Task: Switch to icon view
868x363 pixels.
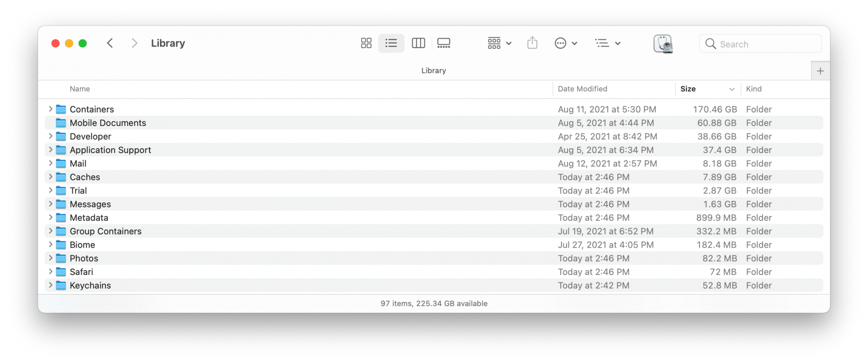Action: tap(366, 43)
